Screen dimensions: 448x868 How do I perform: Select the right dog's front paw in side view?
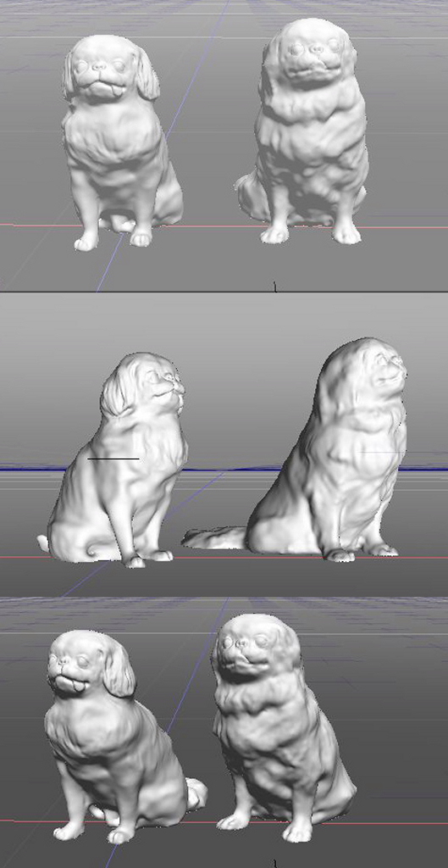[x=340, y=554]
